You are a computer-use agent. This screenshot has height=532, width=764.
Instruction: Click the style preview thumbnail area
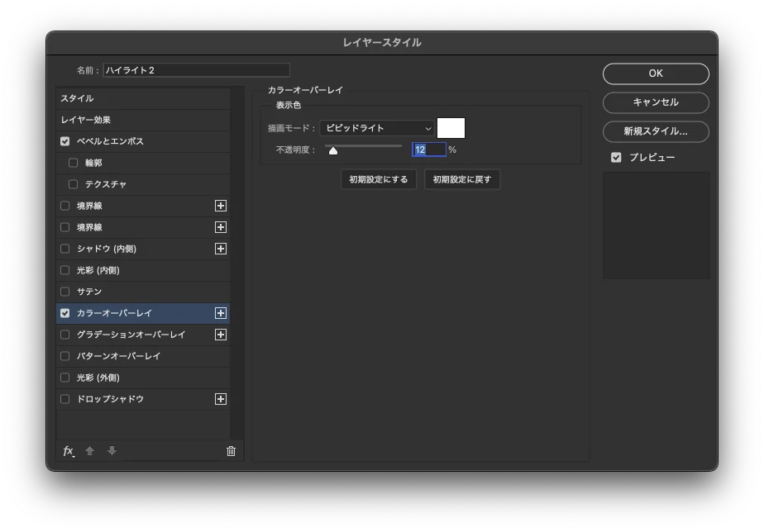tap(657, 226)
